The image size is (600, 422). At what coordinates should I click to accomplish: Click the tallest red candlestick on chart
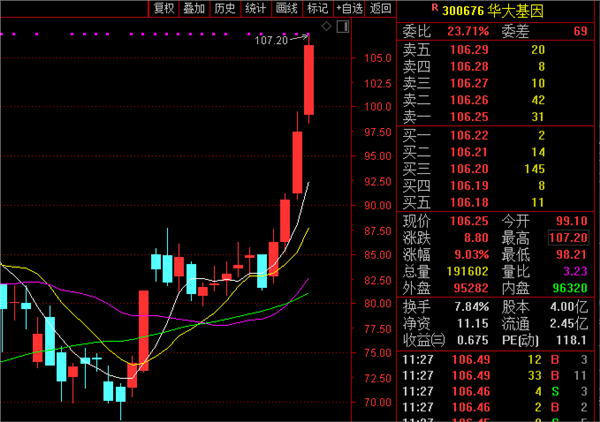point(309,80)
